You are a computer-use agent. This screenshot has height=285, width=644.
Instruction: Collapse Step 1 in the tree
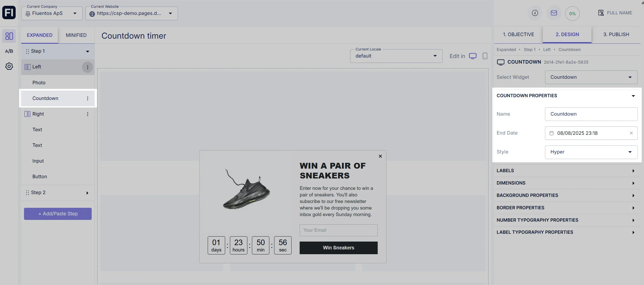(x=87, y=51)
